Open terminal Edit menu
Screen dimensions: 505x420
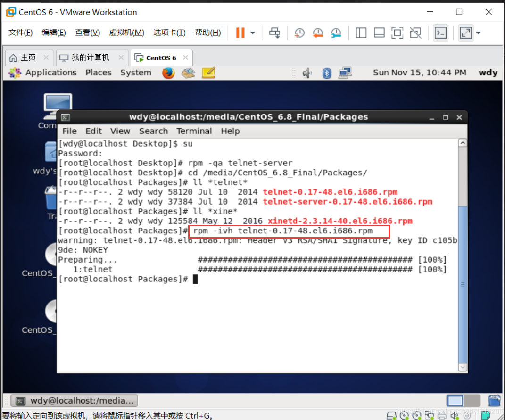[x=93, y=132]
